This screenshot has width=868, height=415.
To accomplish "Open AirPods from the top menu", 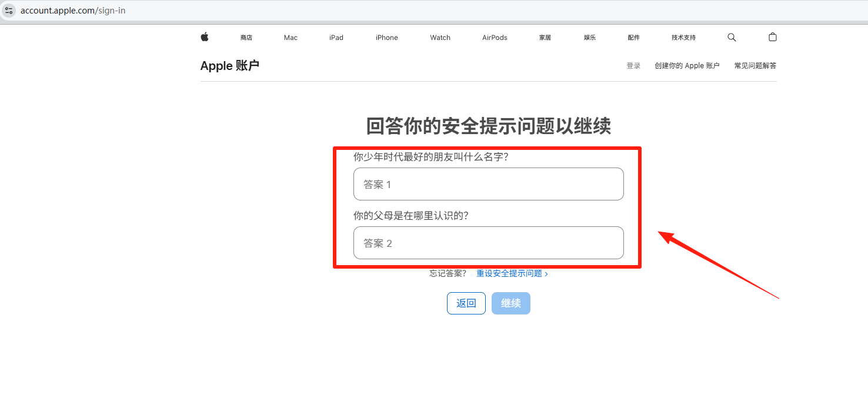I will point(495,38).
